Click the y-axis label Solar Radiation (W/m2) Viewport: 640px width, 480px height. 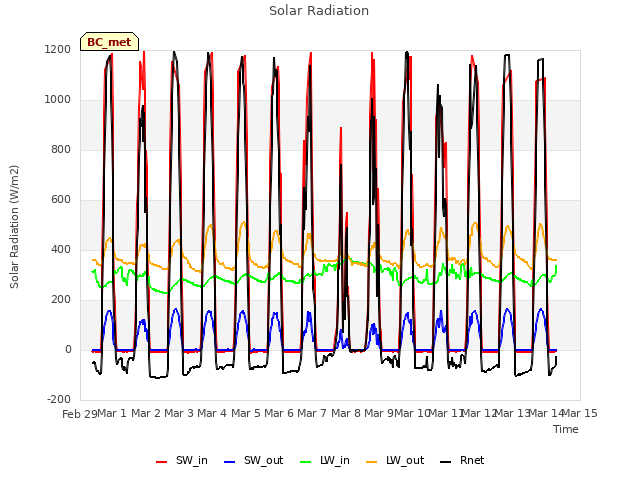click(14, 227)
